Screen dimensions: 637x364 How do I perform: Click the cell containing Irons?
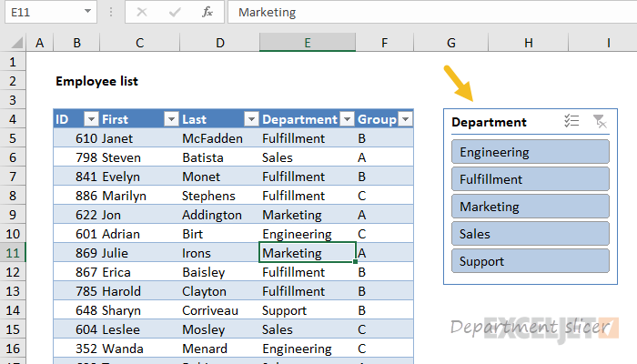[220, 253]
